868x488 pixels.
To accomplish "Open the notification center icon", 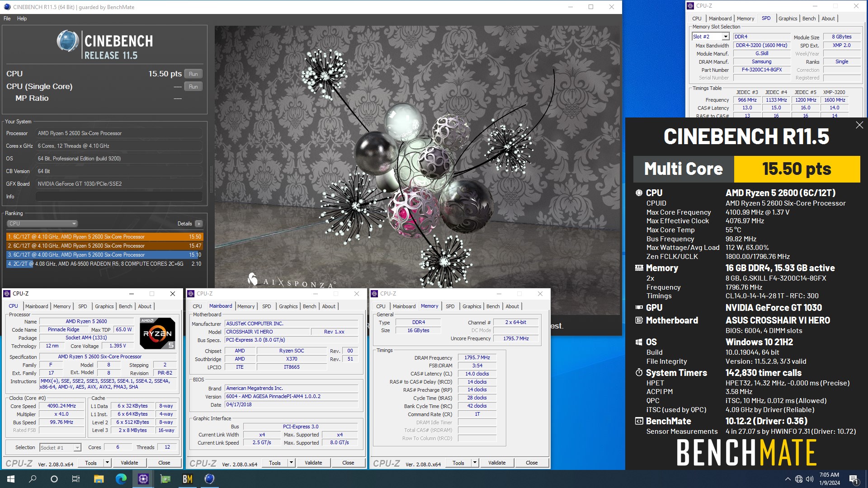I will coord(854,479).
